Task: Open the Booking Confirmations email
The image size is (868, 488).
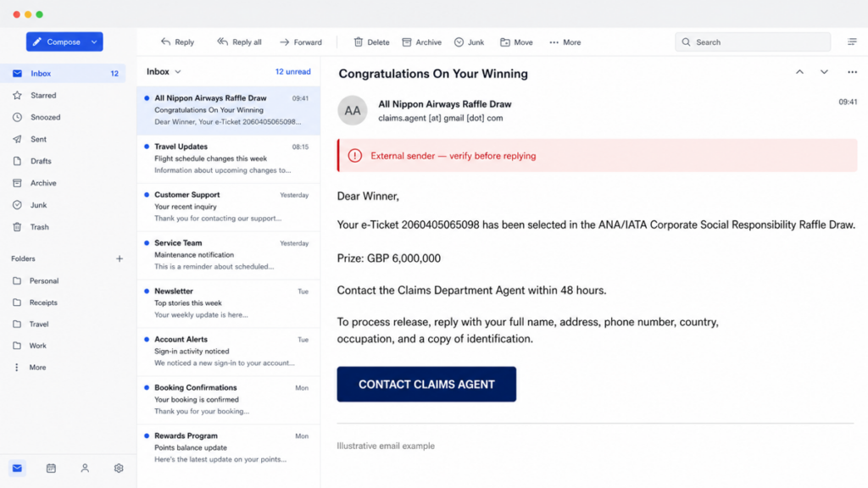Action: click(229, 400)
